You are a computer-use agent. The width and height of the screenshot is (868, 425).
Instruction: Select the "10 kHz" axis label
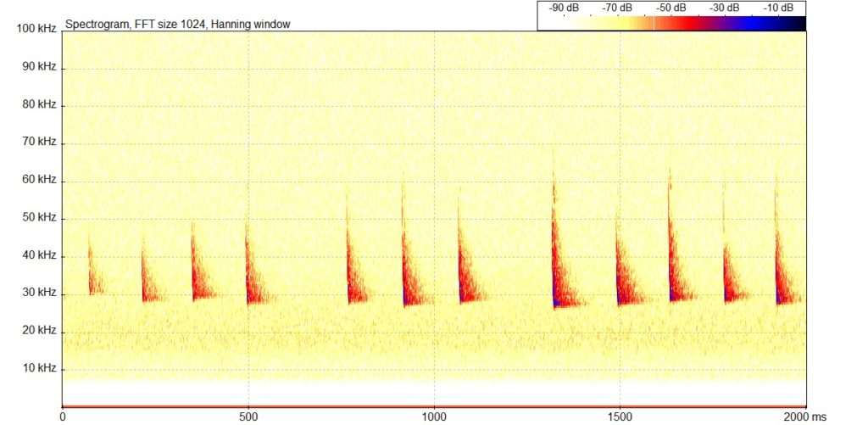click(x=39, y=368)
